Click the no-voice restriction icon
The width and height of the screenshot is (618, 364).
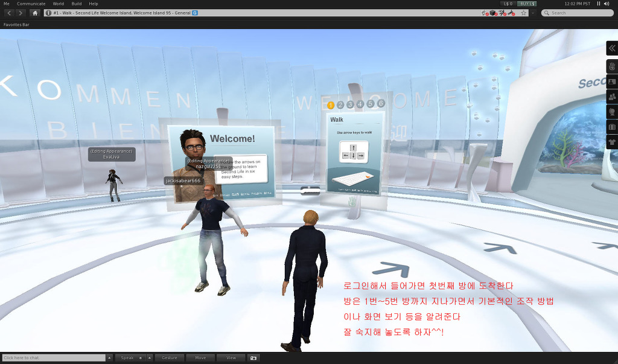coord(485,13)
